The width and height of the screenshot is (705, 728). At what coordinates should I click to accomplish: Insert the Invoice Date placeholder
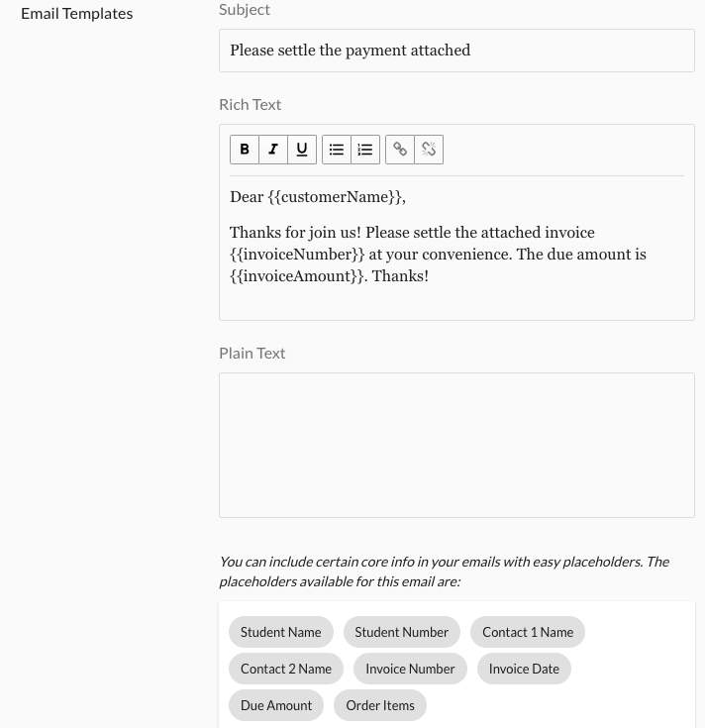[524, 669]
